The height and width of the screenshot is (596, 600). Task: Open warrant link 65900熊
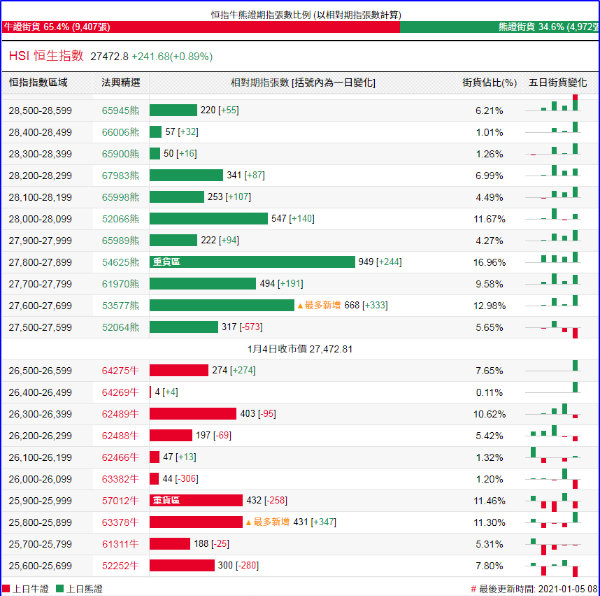pyautogui.click(x=120, y=154)
